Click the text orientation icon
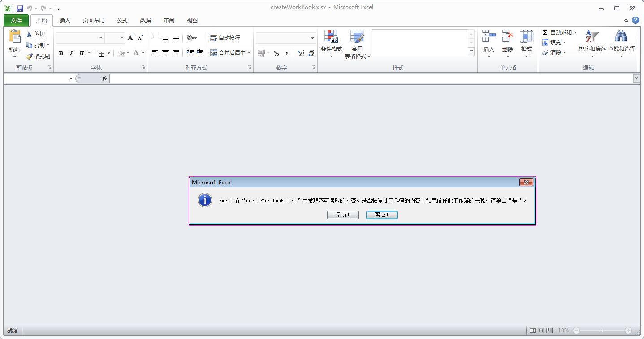This screenshot has height=339, width=644. (x=190, y=38)
